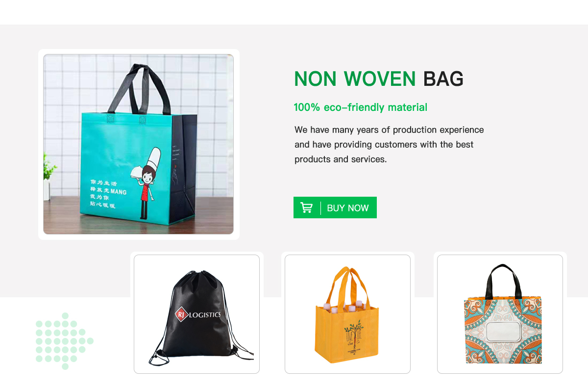Screen dimensions: 588x389
Task: Click the shopping cart icon
Action: pos(306,207)
